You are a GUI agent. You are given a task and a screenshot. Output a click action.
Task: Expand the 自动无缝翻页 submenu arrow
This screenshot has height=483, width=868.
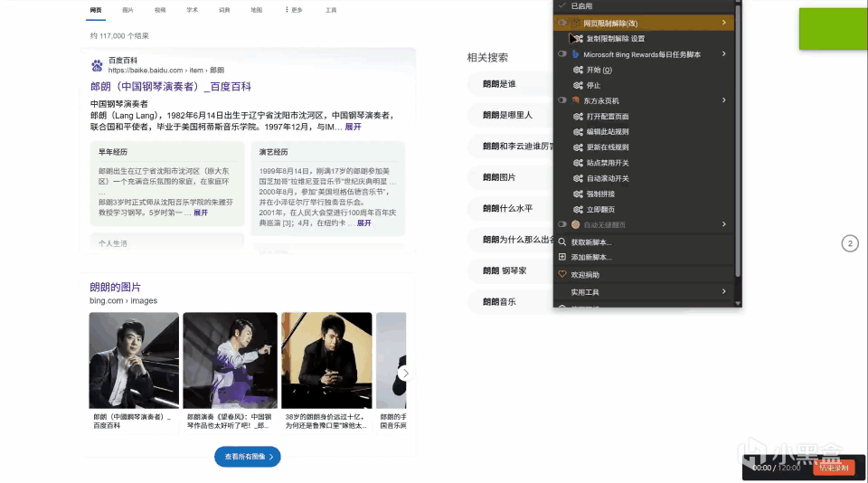pos(724,224)
